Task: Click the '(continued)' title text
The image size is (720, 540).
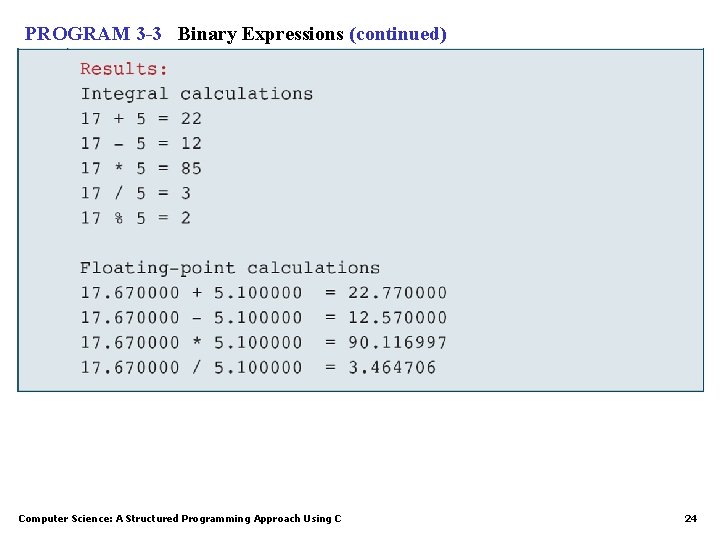Action: (398, 35)
